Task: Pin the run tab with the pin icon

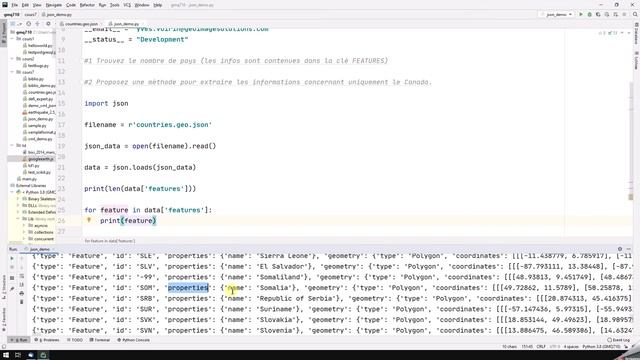Action: click(x=12, y=289)
